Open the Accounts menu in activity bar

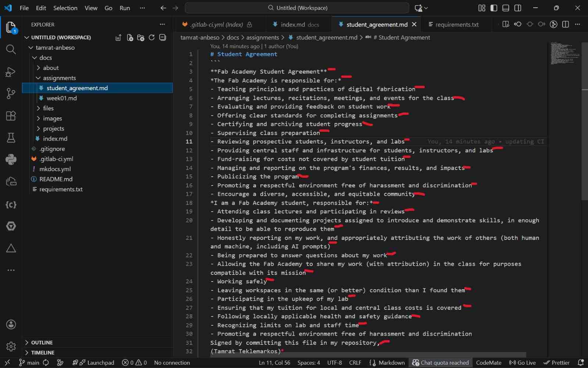point(11,324)
